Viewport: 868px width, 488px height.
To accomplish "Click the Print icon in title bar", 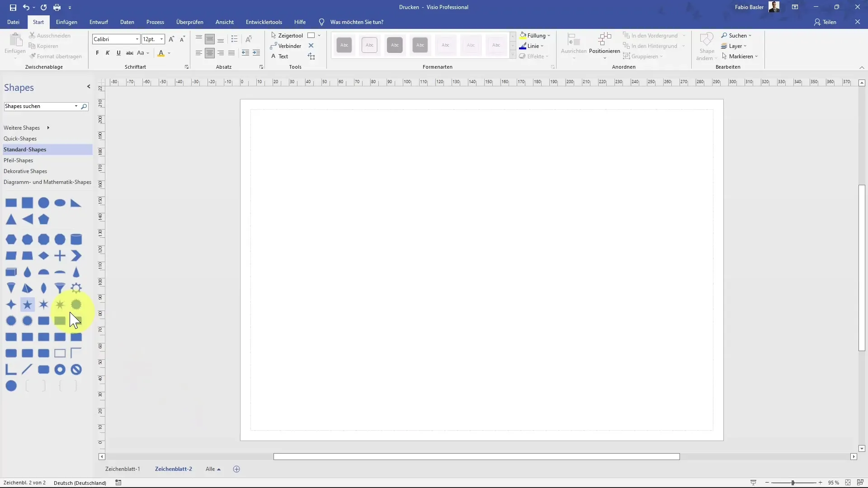I will (x=57, y=7).
